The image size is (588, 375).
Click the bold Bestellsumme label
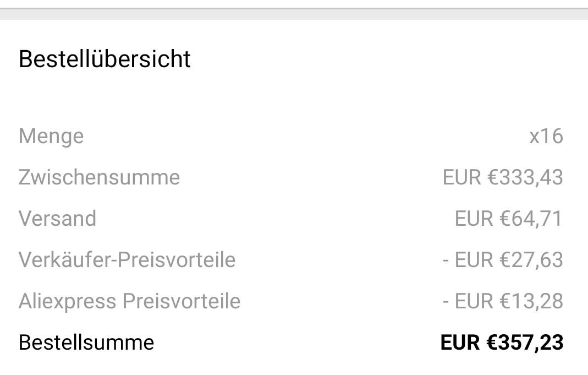point(86,343)
